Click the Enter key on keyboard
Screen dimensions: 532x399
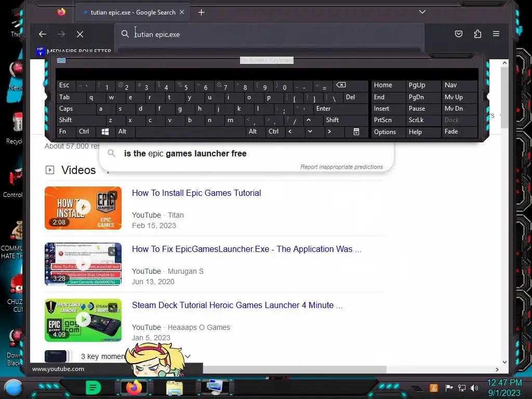(341, 109)
